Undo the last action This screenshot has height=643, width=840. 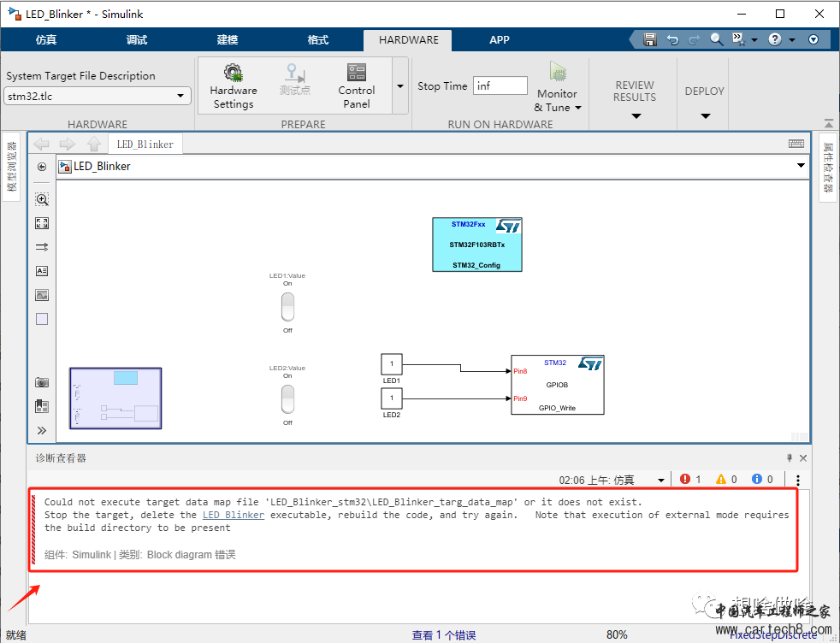[x=672, y=39]
